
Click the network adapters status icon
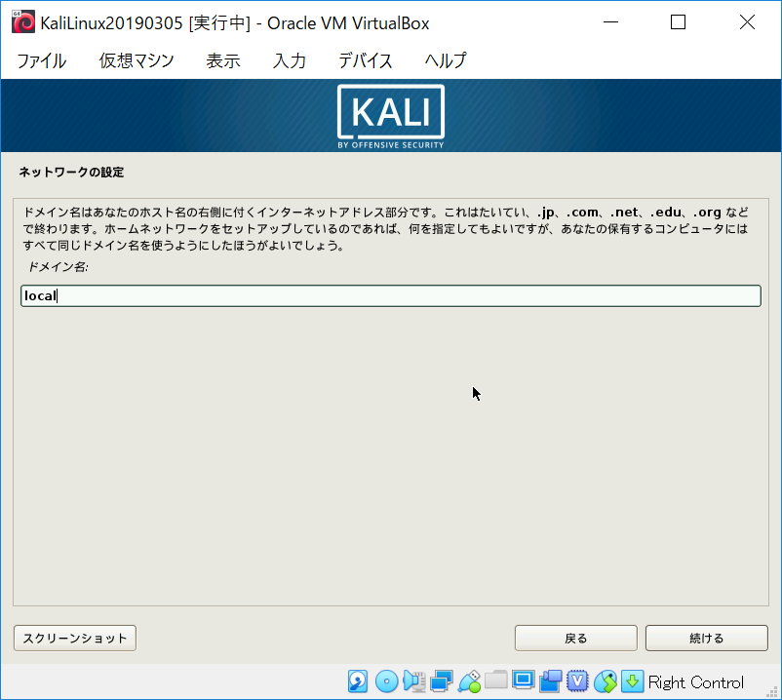(x=440, y=681)
